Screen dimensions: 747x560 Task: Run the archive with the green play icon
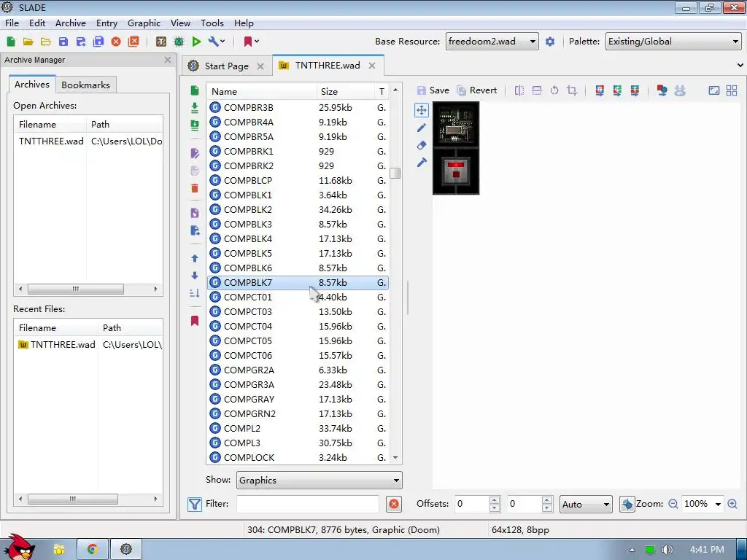(x=196, y=42)
